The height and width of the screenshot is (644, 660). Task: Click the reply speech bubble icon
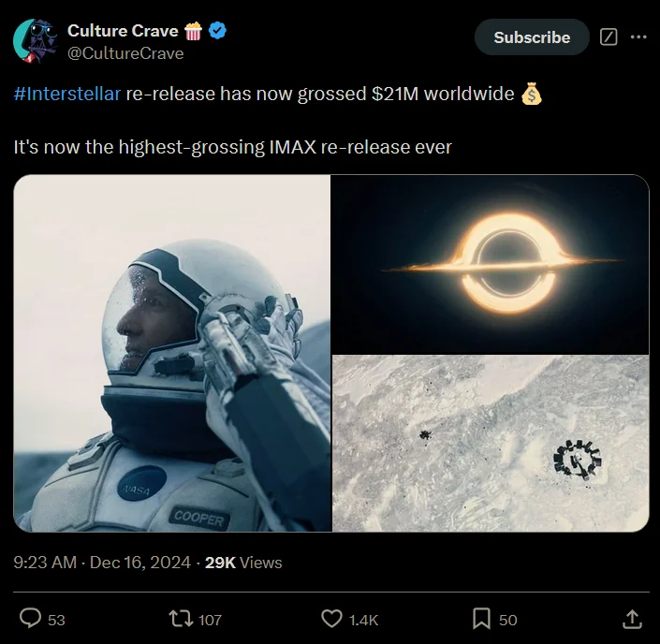(30, 619)
